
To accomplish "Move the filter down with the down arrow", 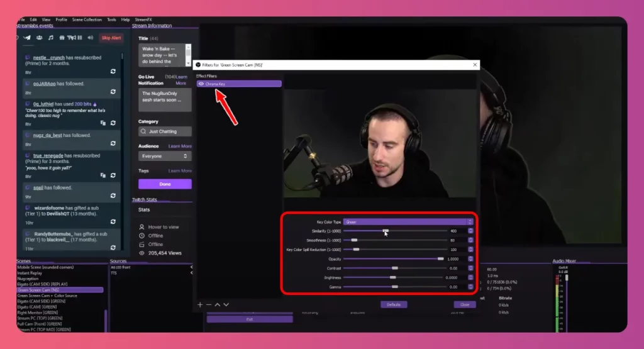I will [226, 304].
